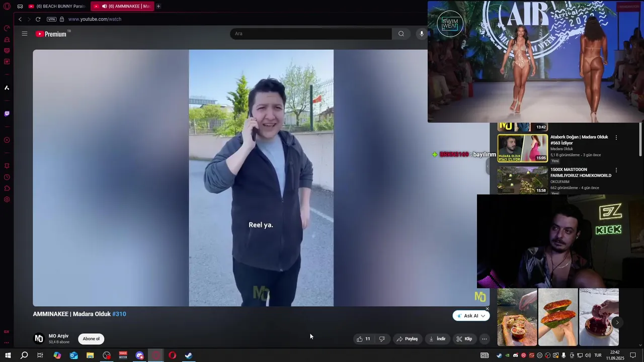Switch to the BEACH BUNNY tab
Screen dimensions: 644x362
57,7
